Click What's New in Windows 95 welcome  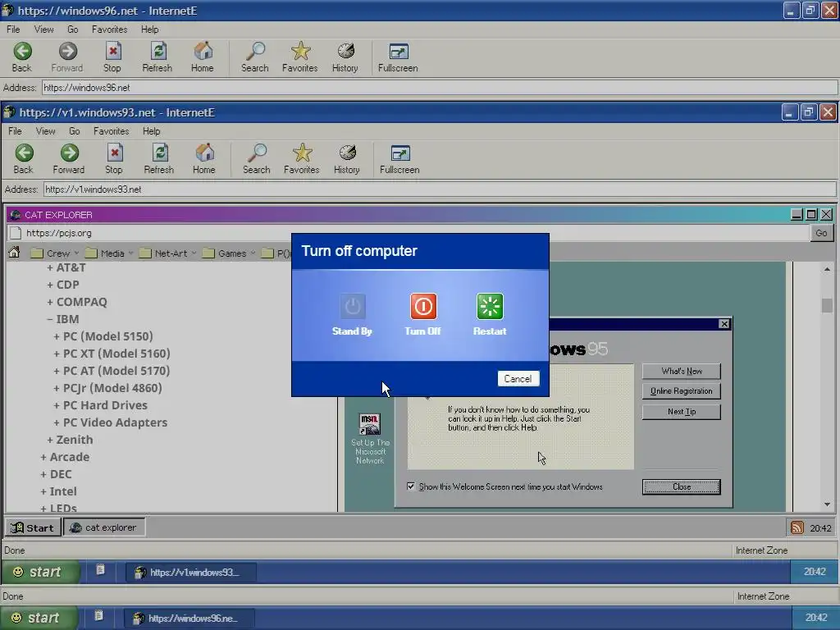(682, 371)
